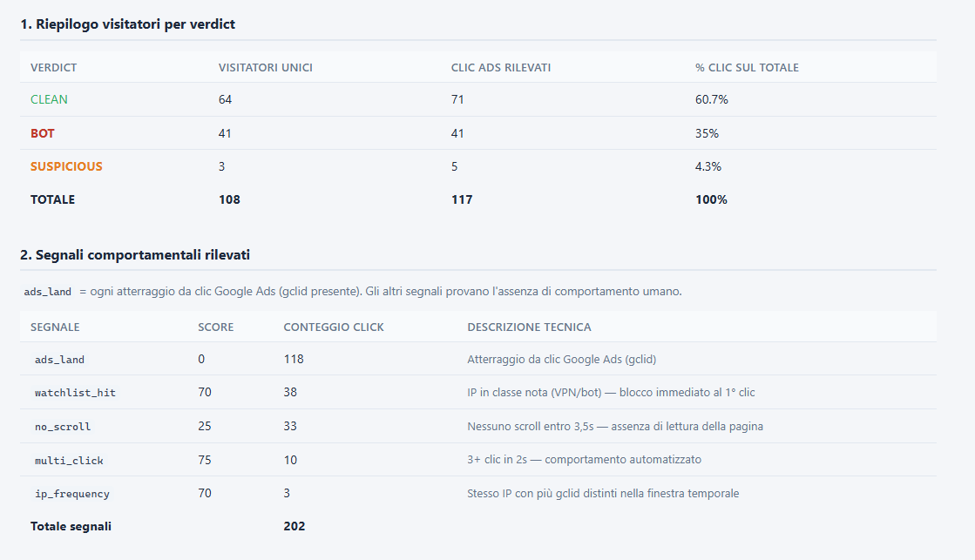Select the orange SUSPICIOUS verdict label

click(x=66, y=166)
